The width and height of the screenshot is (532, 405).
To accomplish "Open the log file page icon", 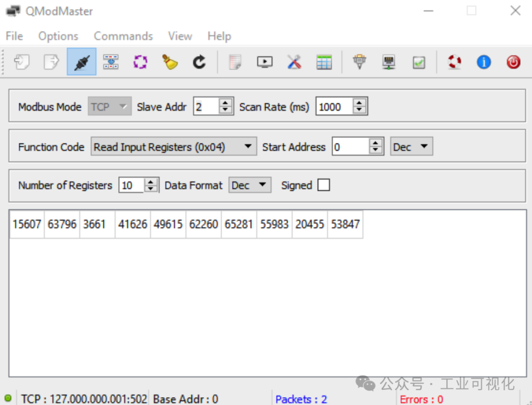I will tap(235, 62).
